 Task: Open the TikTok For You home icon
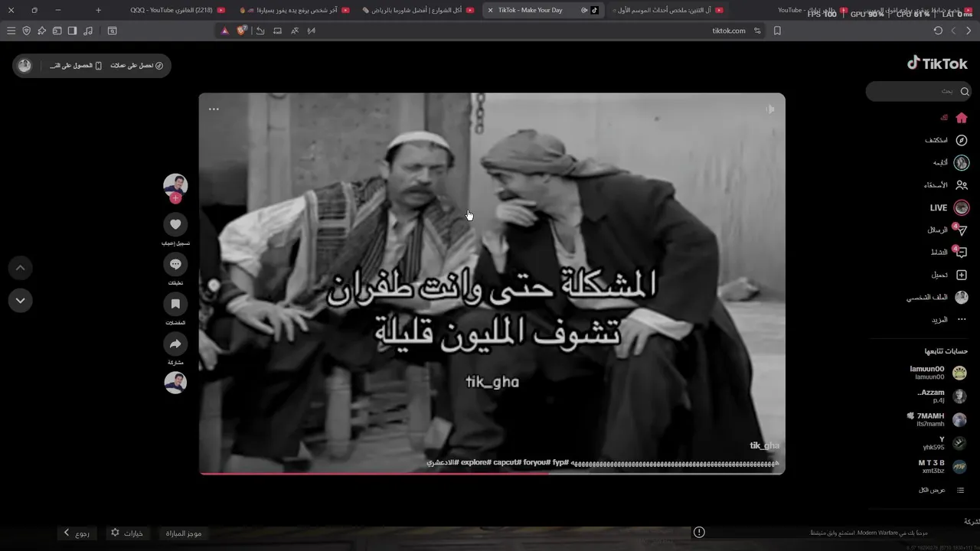[x=962, y=118]
